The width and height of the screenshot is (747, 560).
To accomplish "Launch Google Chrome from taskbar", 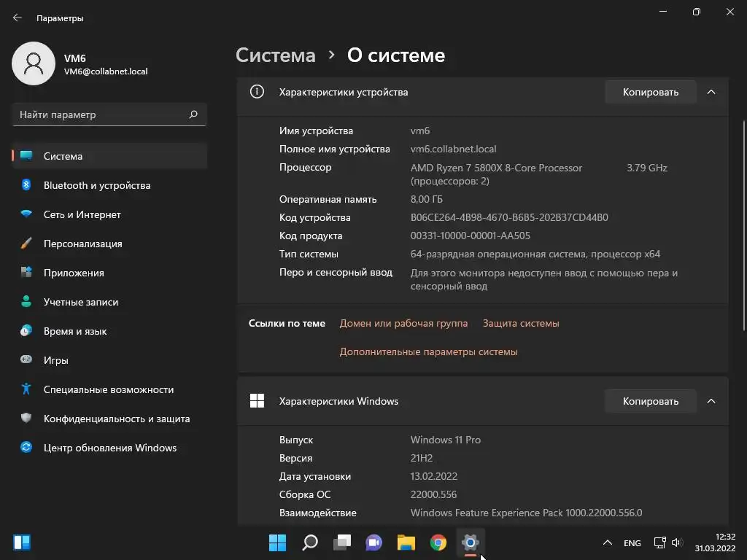I will click(x=438, y=542).
